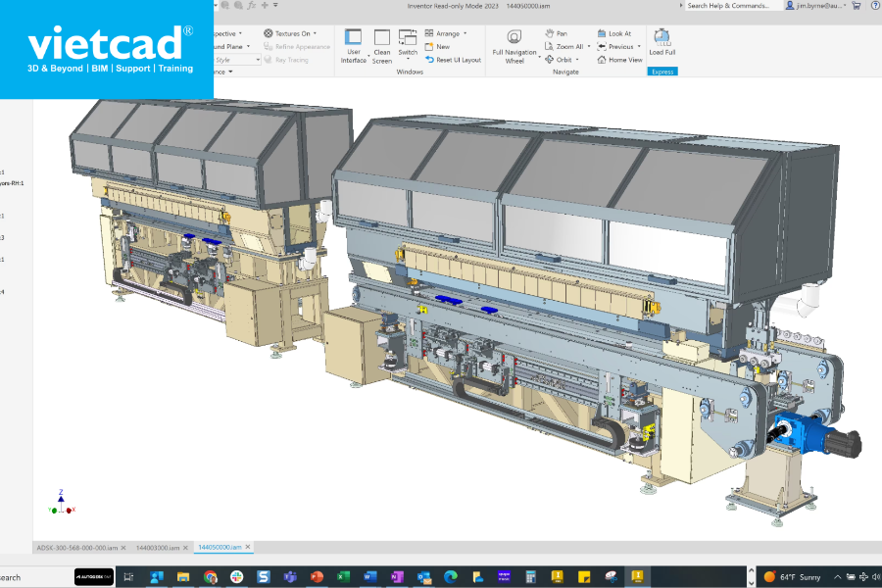Customize quick access toolbar dropdown arrow
882x588 pixels.
(x=275, y=5)
